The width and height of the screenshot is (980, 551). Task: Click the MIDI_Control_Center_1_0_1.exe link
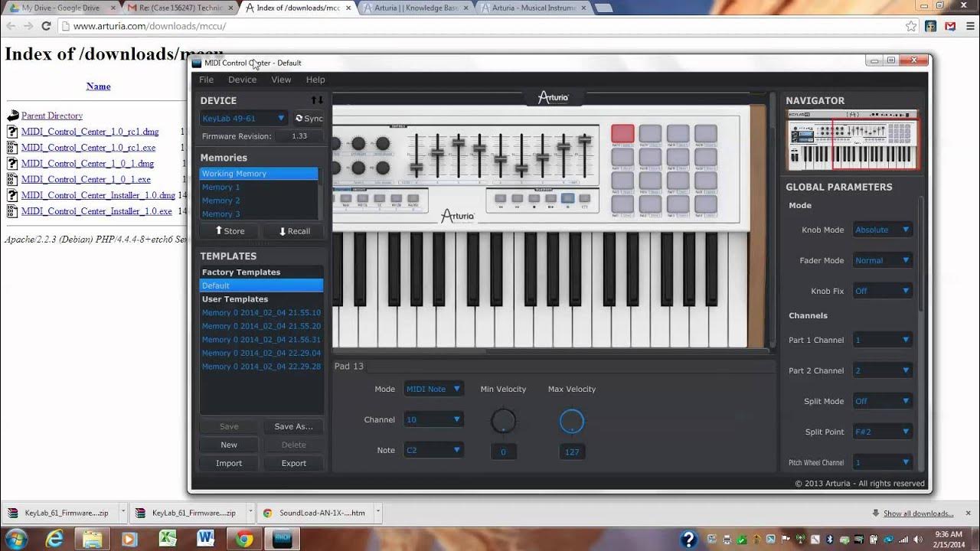(86, 179)
